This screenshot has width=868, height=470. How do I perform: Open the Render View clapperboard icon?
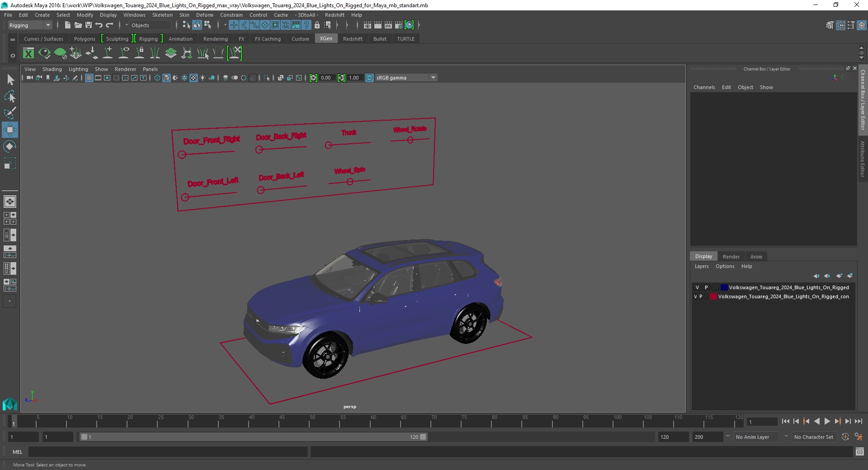368,25
